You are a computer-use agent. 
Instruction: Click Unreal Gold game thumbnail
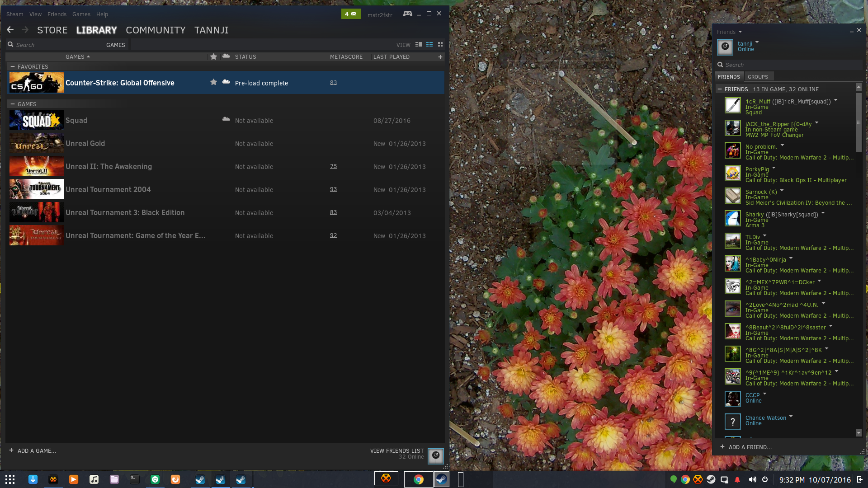pyautogui.click(x=37, y=143)
